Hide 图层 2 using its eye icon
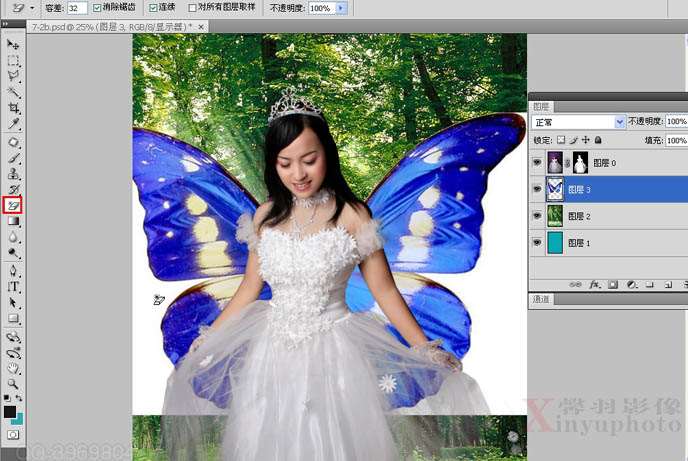This screenshot has height=461, width=688. [537, 215]
